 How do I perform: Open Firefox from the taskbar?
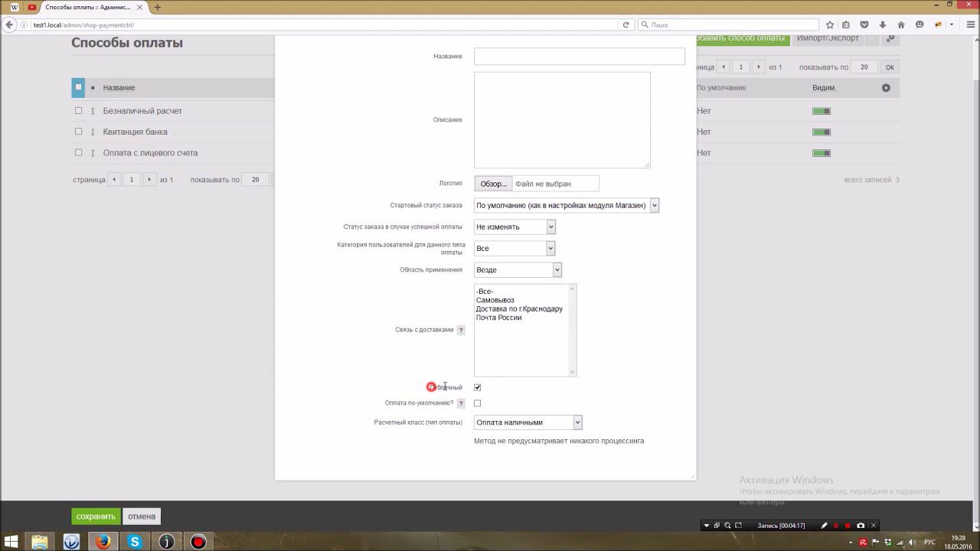pos(103,542)
